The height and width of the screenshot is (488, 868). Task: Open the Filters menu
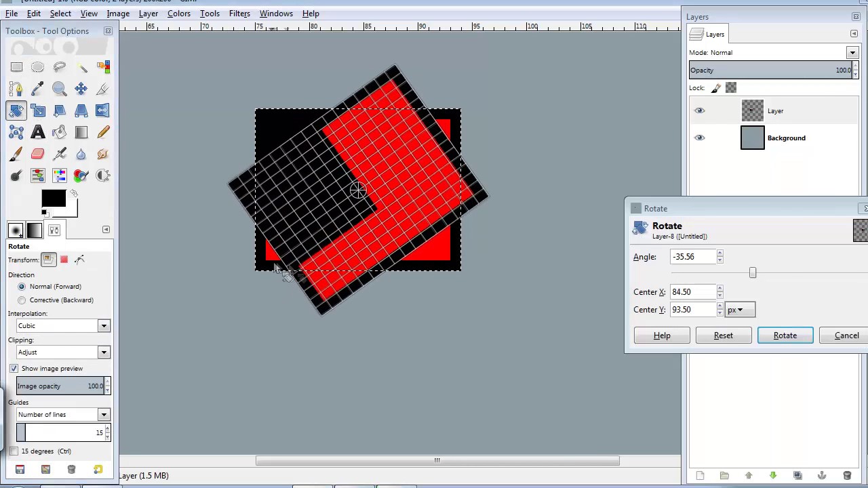click(239, 14)
